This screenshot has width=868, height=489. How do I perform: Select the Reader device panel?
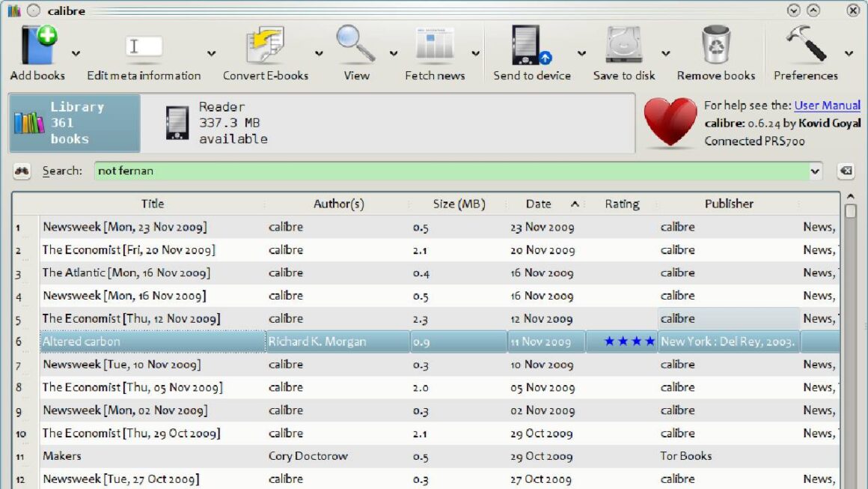click(217, 123)
